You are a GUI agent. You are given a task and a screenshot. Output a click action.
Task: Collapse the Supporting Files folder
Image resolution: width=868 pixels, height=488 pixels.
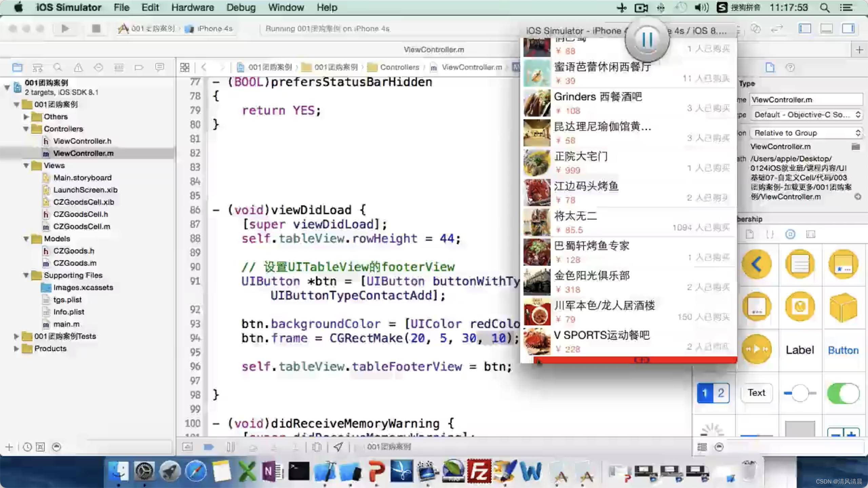point(26,275)
